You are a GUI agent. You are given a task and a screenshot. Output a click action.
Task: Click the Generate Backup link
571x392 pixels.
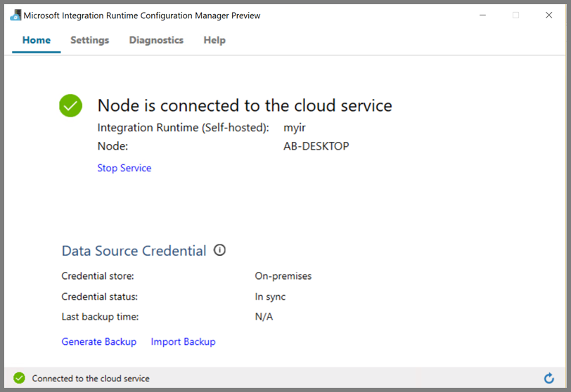click(99, 341)
